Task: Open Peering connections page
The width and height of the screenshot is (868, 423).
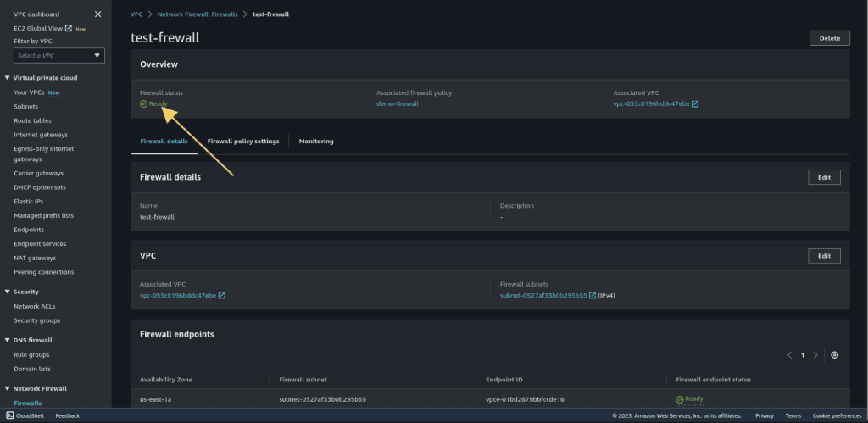Action: (44, 272)
